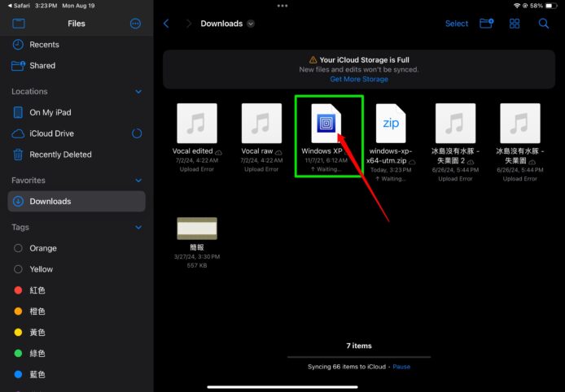Collapse the Locations section
565x392 pixels.
pos(138,92)
